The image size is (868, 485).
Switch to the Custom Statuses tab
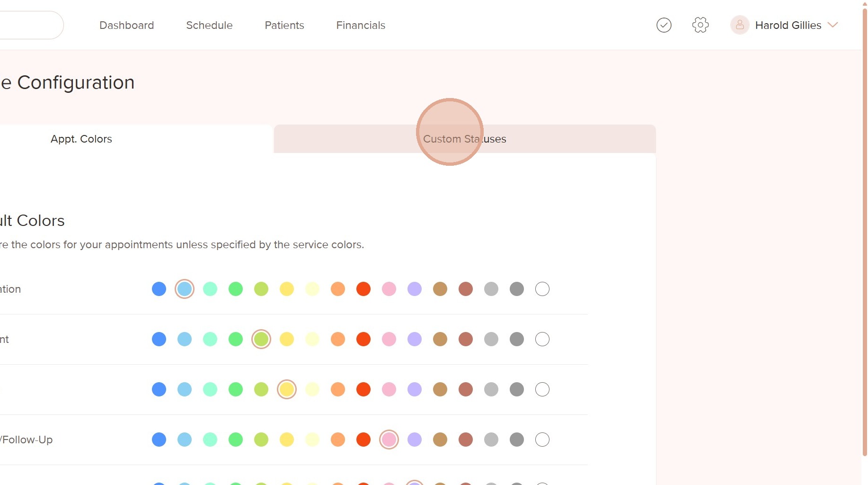[465, 139]
